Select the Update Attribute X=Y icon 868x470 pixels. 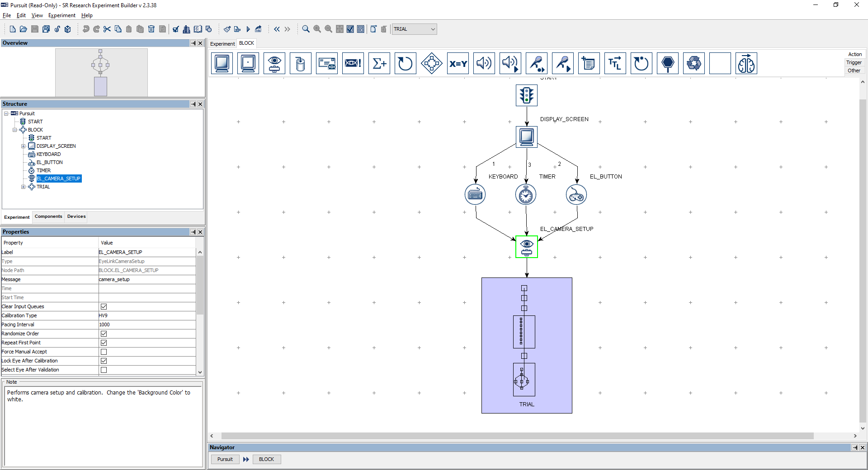[x=458, y=63]
